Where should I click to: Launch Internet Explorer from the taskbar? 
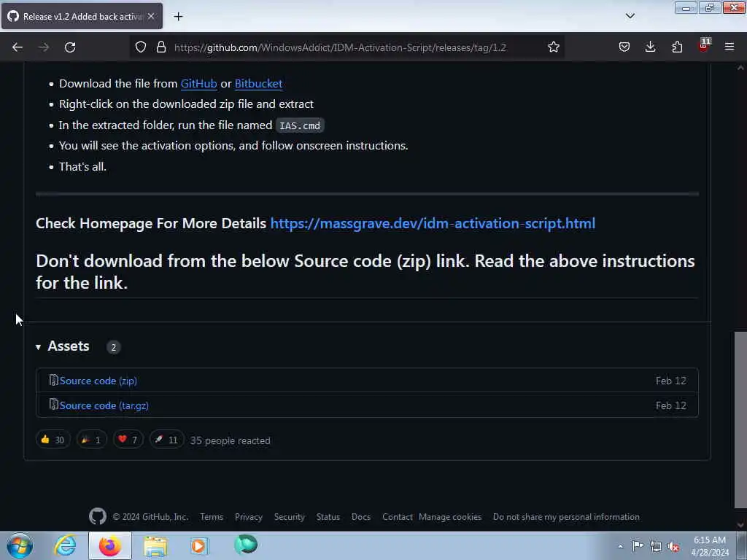pos(65,545)
